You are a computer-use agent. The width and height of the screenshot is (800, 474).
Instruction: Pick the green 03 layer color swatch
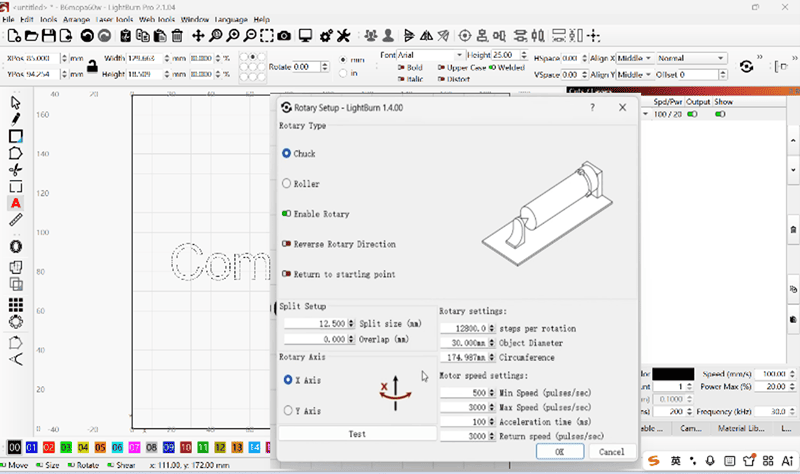[x=66, y=447]
